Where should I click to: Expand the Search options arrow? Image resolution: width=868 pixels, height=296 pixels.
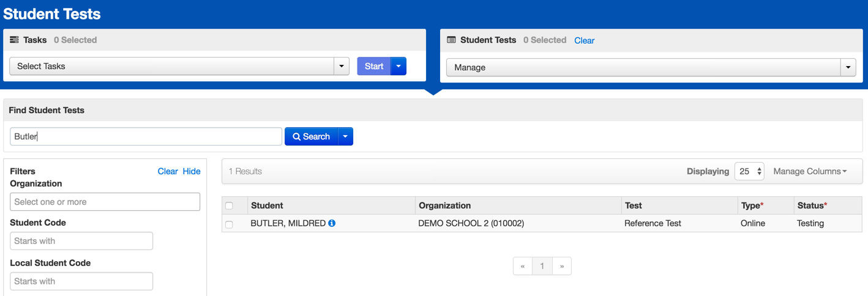(x=345, y=136)
